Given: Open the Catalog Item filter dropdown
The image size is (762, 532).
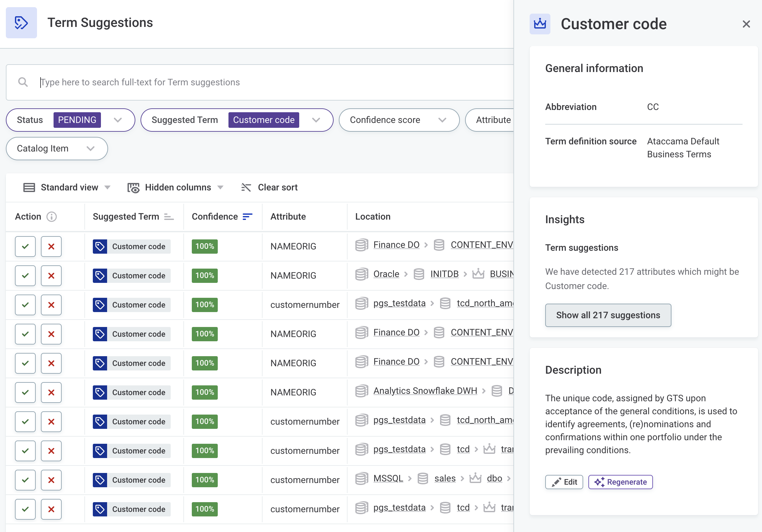Looking at the screenshot, I should click(90, 149).
